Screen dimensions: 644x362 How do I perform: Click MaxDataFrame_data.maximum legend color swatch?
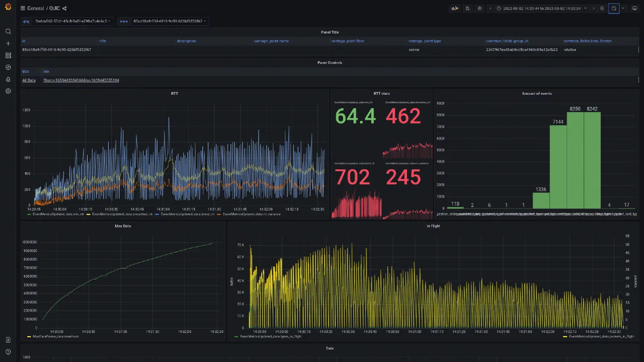point(29,336)
